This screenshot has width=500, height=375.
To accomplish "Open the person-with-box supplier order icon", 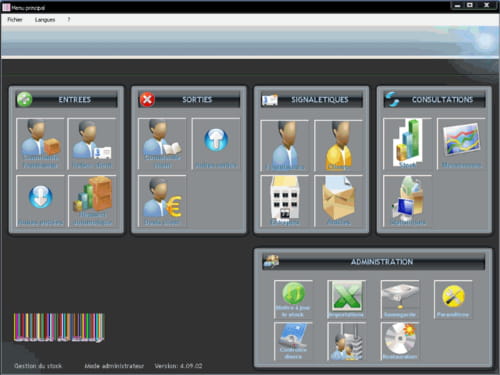I will point(40,144).
